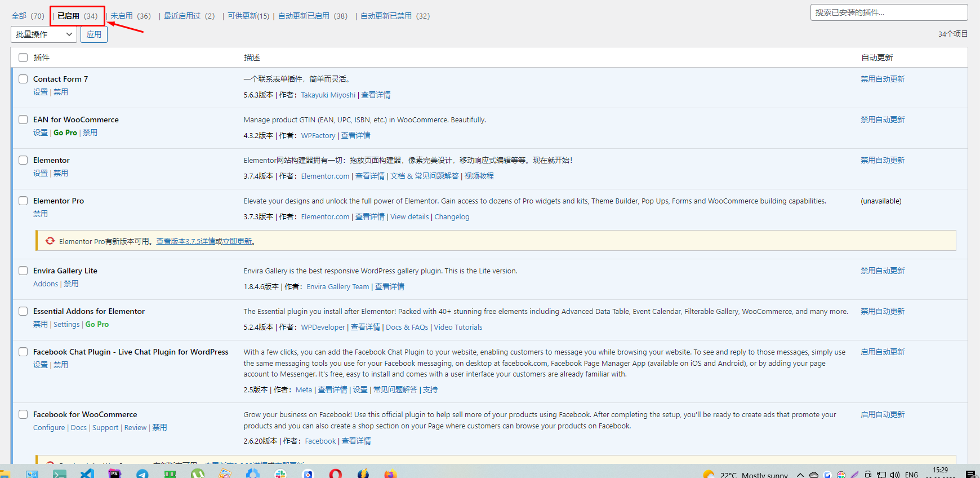
Task: Open the weather widget showing 22°C
Action: pos(746,475)
